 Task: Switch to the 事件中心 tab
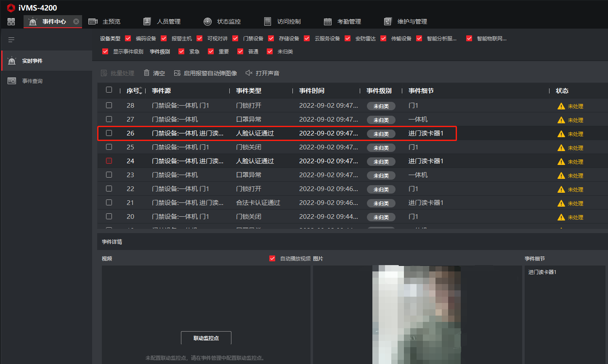tap(52, 21)
